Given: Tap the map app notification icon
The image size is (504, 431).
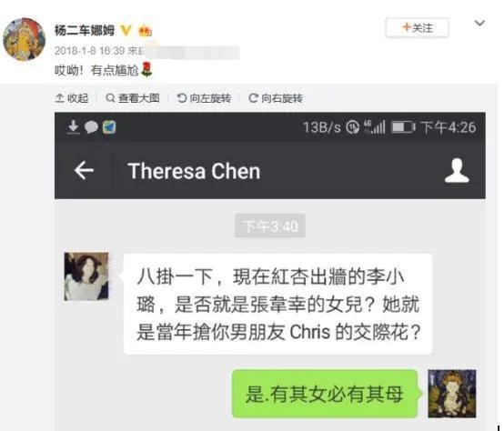Looking at the screenshot, I should pyautogui.click(x=109, y=127).
